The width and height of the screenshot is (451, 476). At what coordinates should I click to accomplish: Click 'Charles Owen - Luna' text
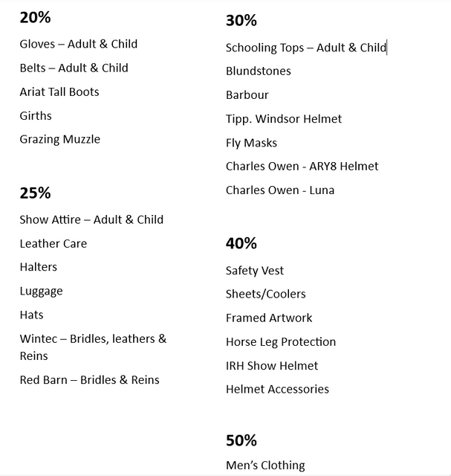pos(280,190)
